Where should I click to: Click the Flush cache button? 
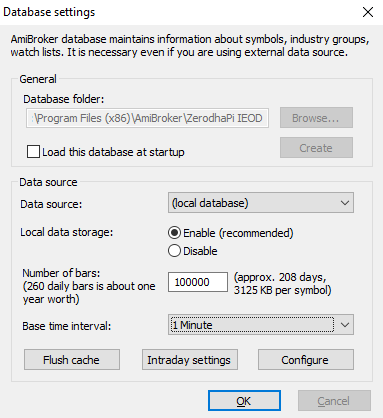72,360
